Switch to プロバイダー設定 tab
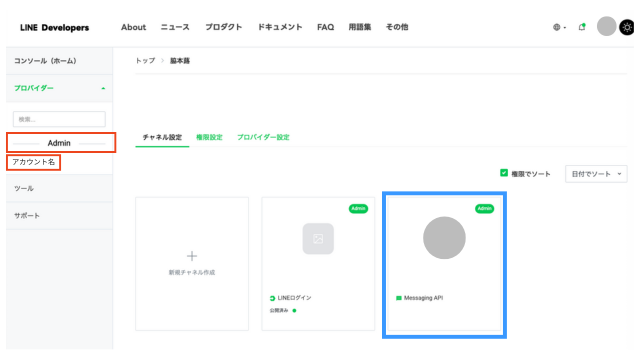Viewport: 640px width, 360px height. [263, 138]
